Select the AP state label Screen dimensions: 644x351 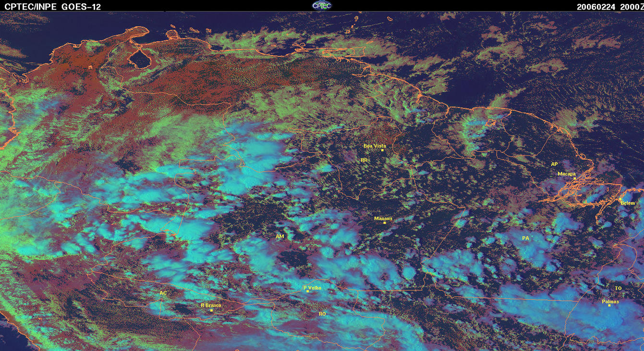pos(554,164)
